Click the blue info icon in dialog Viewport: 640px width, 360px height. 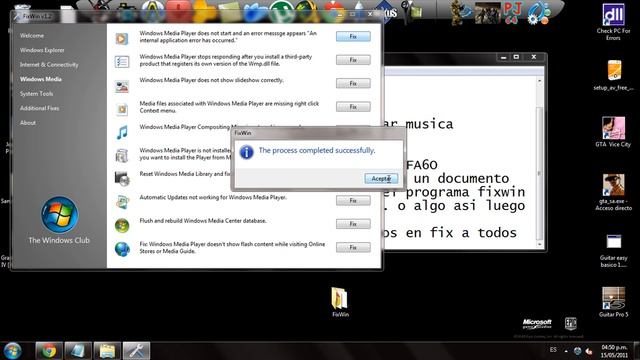pos(247,152)
